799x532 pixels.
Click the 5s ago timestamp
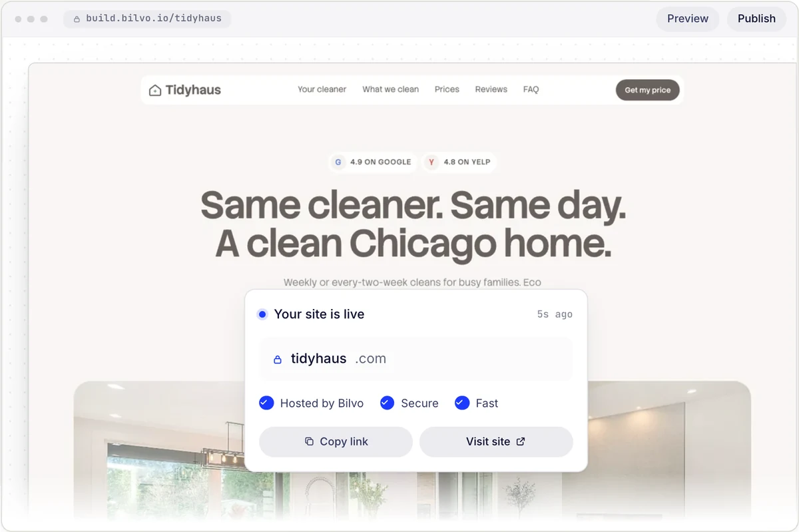point(555,314)
